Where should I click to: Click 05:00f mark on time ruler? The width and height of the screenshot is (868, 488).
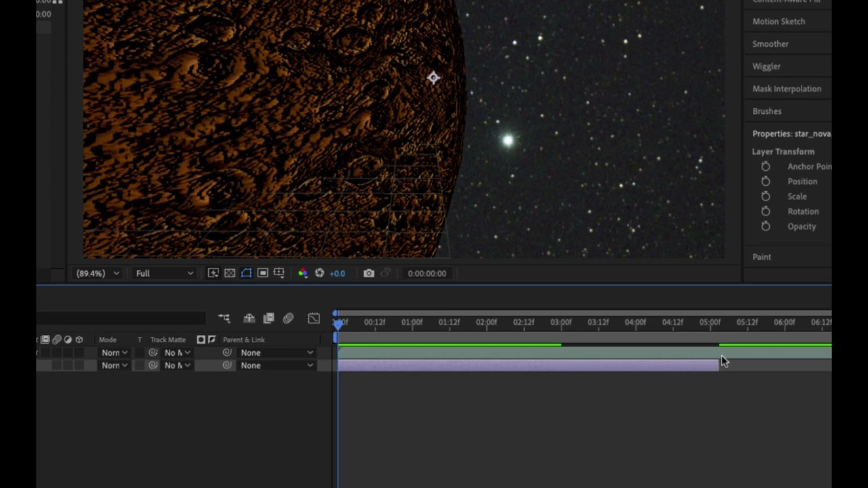tap(710, 322)
